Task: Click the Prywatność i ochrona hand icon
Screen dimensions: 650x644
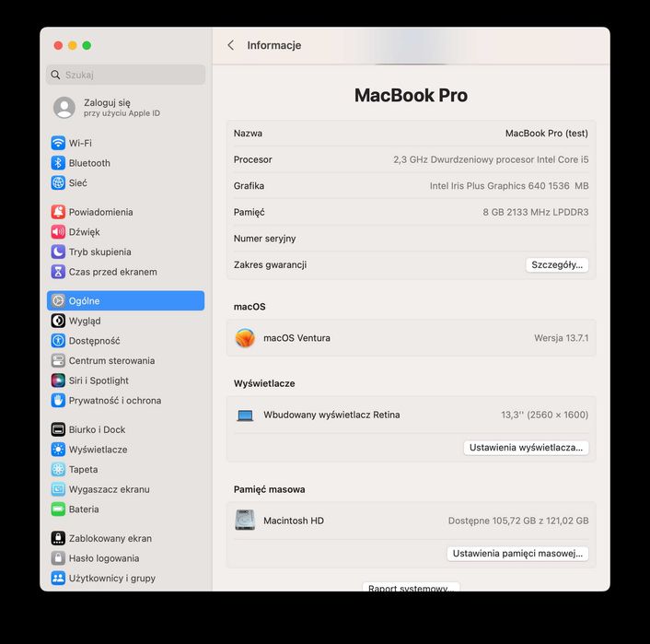Action: (x=58, y=401)
